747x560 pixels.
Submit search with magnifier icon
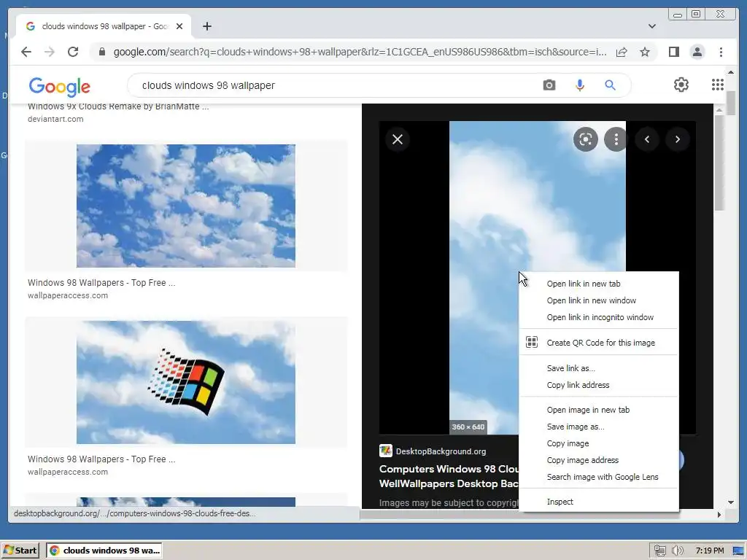[611, 85]
